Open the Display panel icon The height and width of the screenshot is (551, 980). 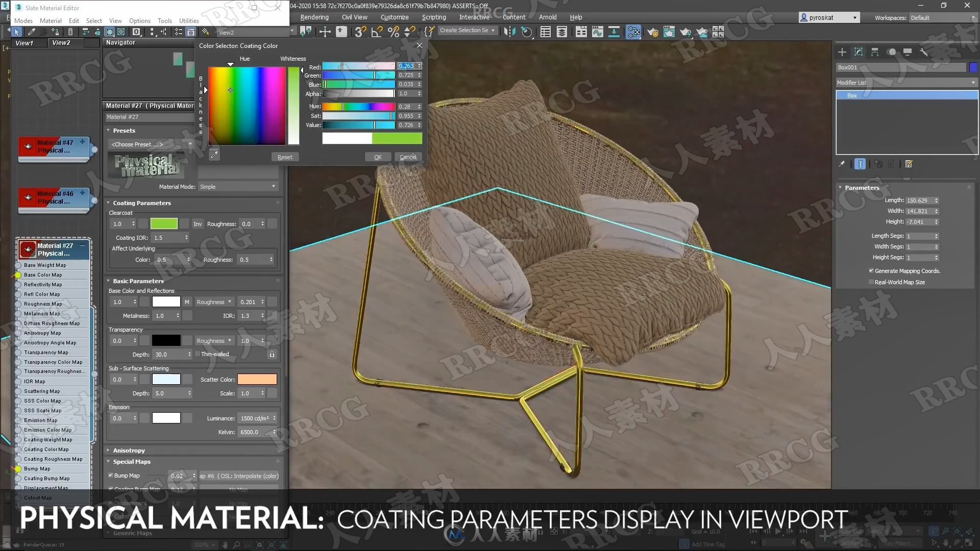pyautogui.click(x=908, y=52)
